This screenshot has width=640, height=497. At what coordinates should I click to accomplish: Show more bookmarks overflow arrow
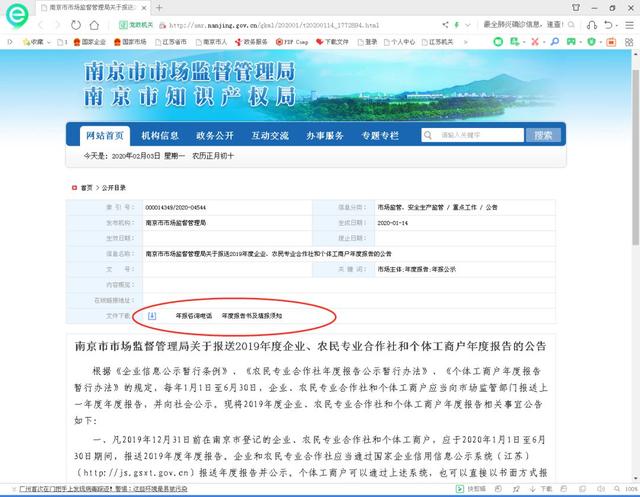tap(466, 42)
